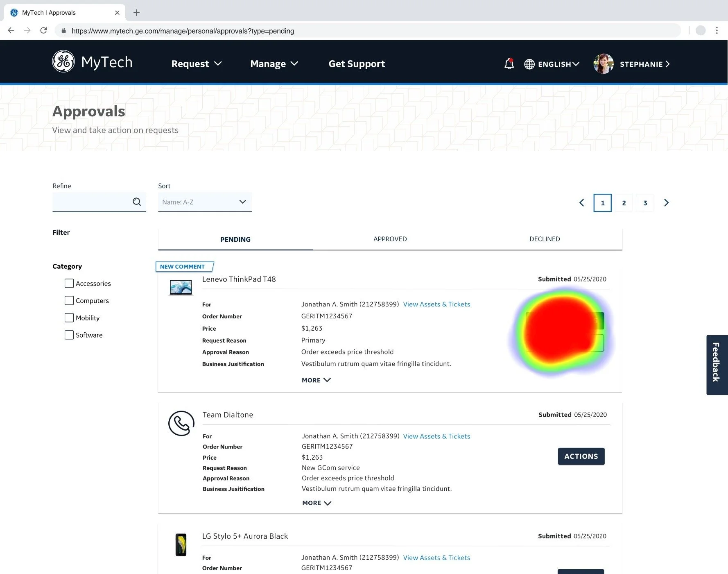Click the Team Dialtone title
Screen dimensions: 728x574
[x=228, y=415]
